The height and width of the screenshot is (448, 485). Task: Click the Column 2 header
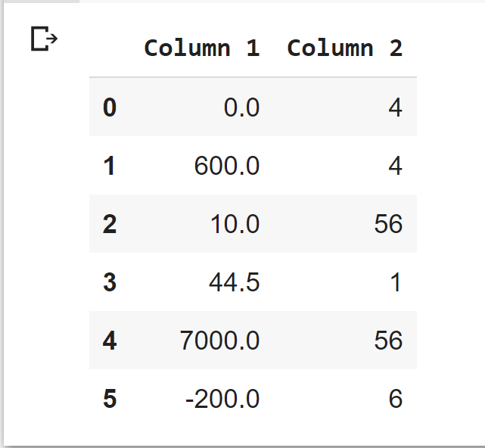tap(344, 48)
